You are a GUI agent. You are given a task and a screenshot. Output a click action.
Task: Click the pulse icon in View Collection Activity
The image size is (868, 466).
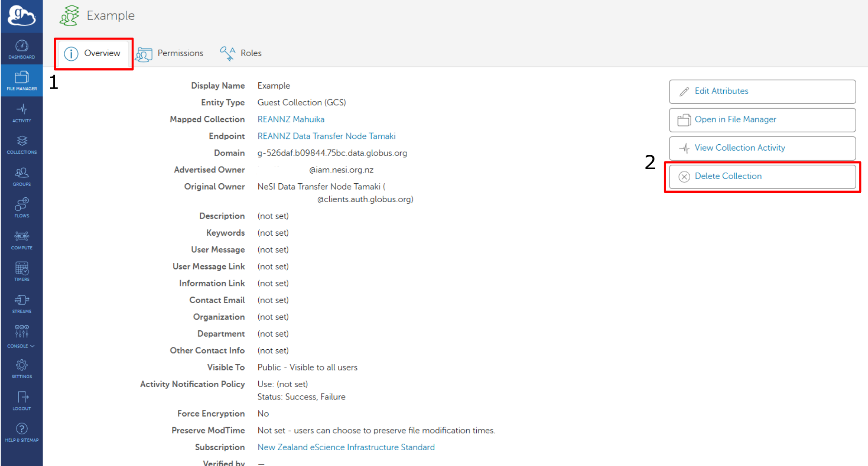click(x=684, y=148)
